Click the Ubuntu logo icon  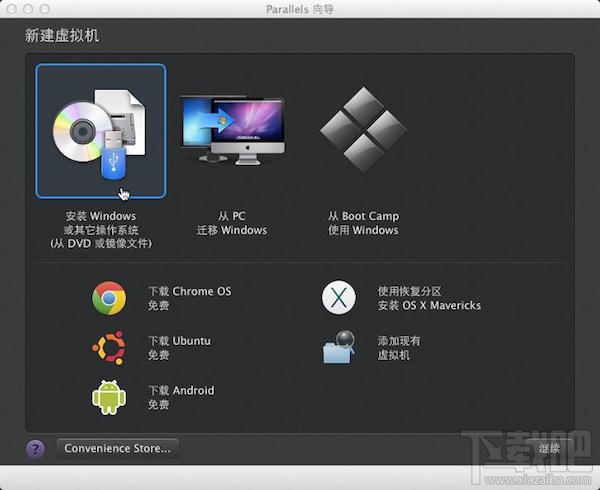click(x=109, y=347)
